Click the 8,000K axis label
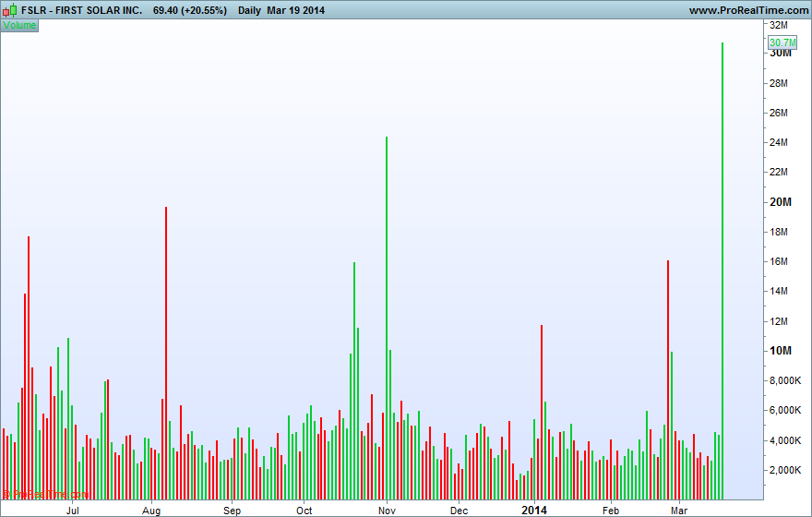 pyautogui.click(x=785, y=380)
